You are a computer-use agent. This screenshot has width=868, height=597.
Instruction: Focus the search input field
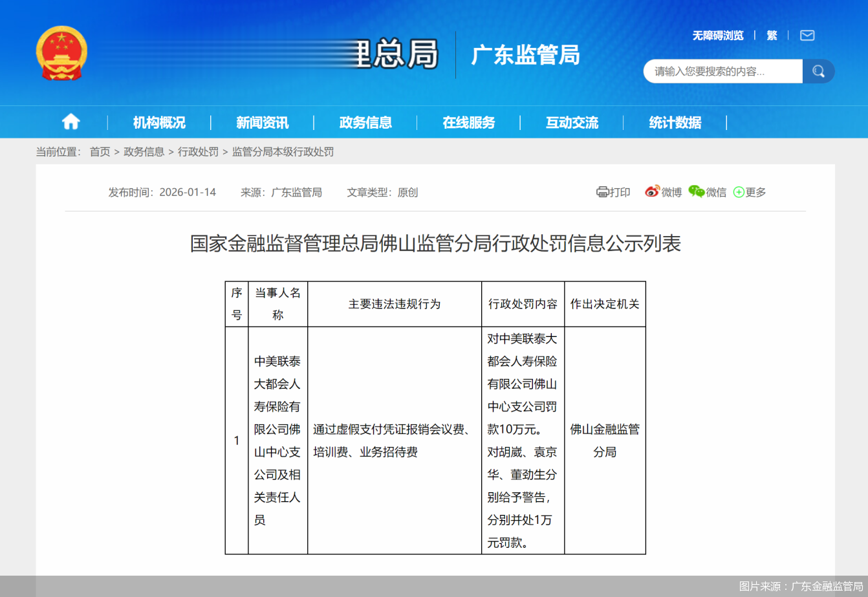click(723, 71)
